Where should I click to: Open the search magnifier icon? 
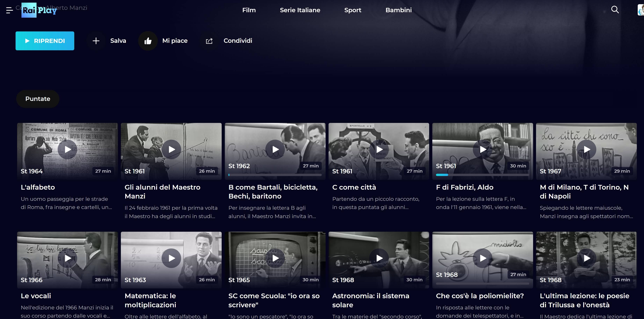615,10
